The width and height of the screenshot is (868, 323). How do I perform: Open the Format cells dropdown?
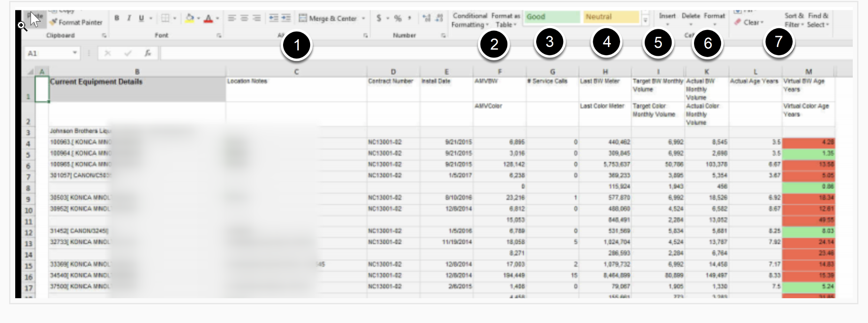tap(714, 19)
